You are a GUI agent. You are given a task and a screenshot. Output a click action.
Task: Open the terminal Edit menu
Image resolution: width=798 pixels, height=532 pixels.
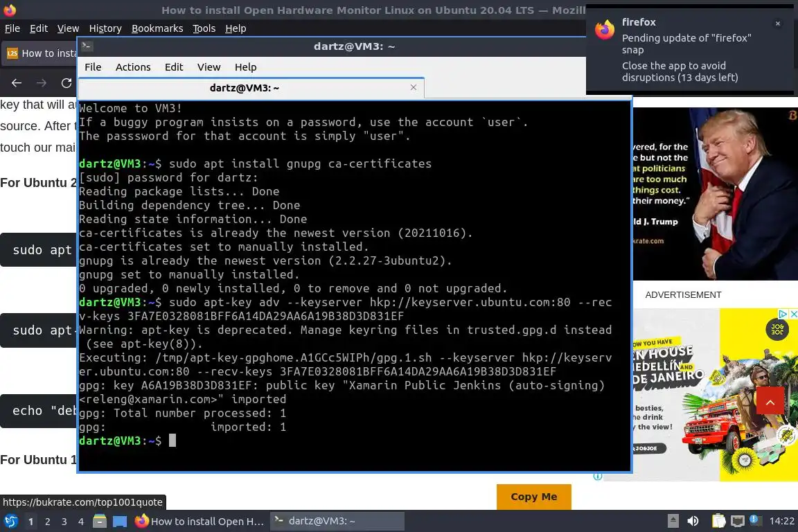[x=174, y=67]
